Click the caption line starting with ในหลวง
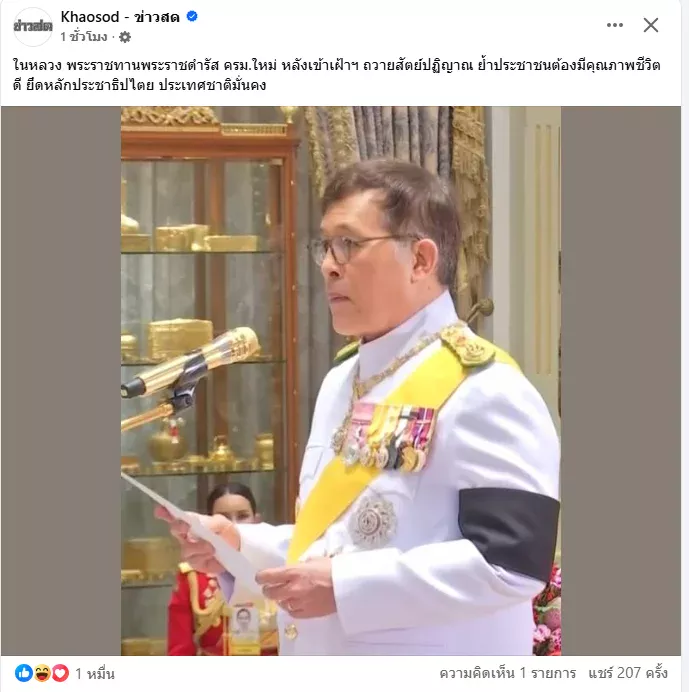 coord(336,65)
